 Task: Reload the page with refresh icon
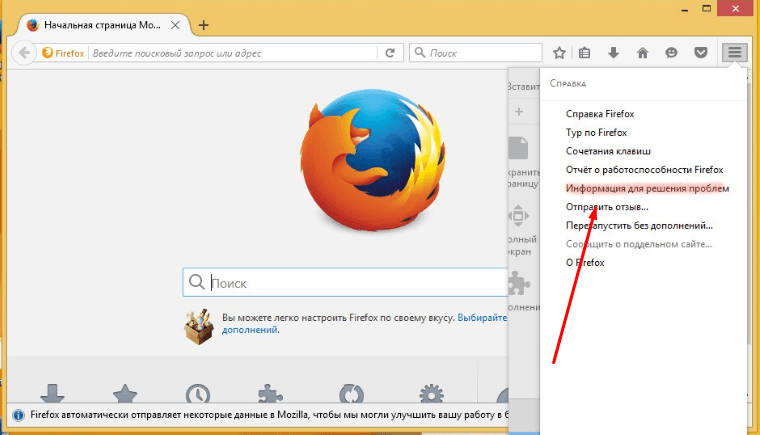(390, 53)
